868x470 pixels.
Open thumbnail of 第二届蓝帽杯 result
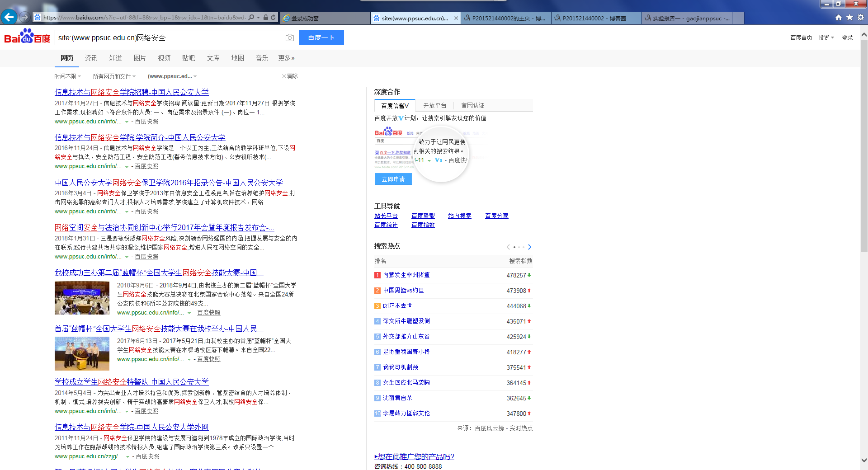click(x=82, y=298)
